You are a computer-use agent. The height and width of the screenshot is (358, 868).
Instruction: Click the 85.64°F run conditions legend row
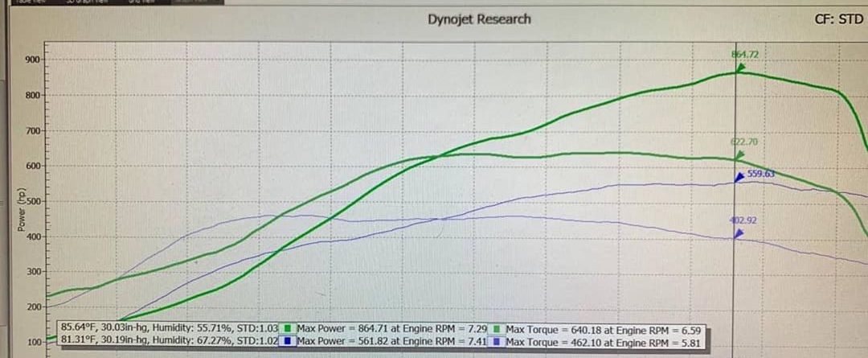[170, 328]
